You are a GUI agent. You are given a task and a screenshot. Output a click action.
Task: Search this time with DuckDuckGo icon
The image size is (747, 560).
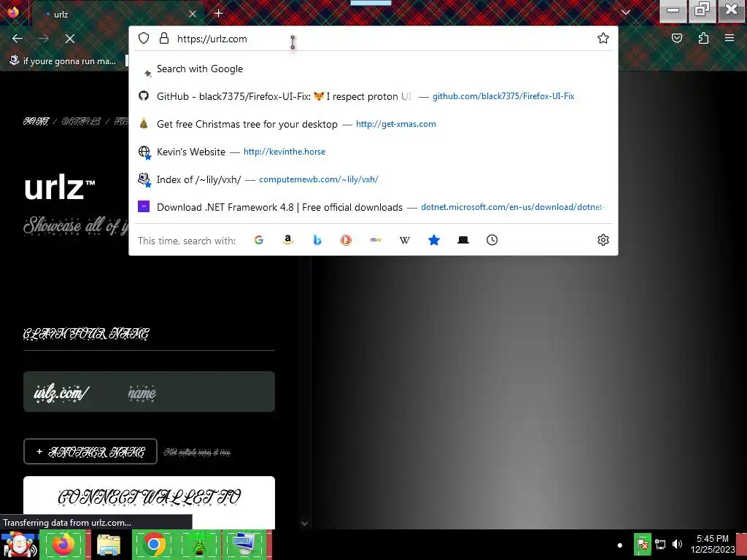click(x=346, y=240)
